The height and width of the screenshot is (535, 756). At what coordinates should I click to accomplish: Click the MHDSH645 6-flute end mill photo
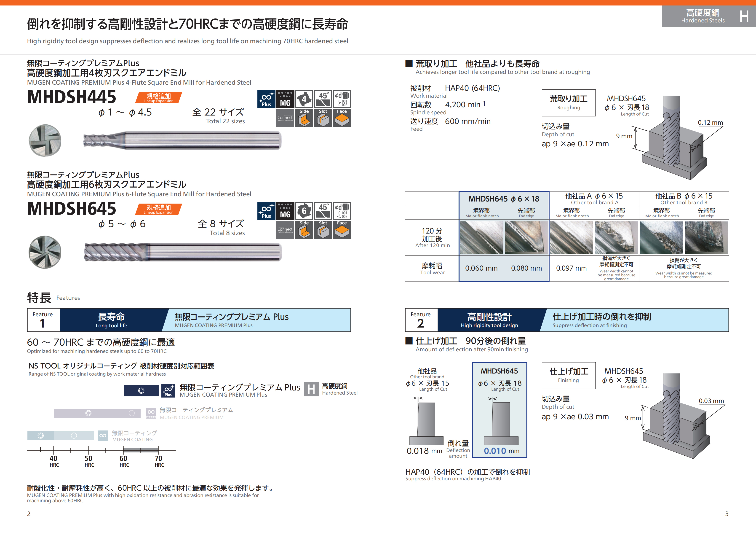(183, 252)
